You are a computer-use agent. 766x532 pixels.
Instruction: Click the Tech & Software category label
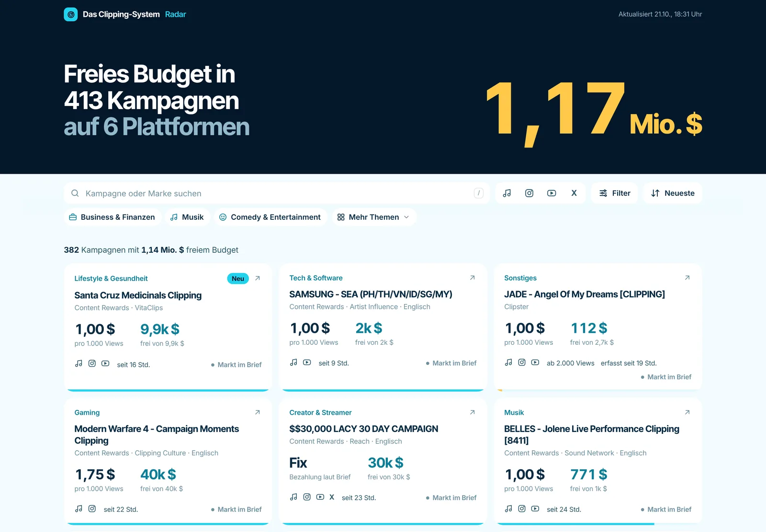click(x=316, y=278)
